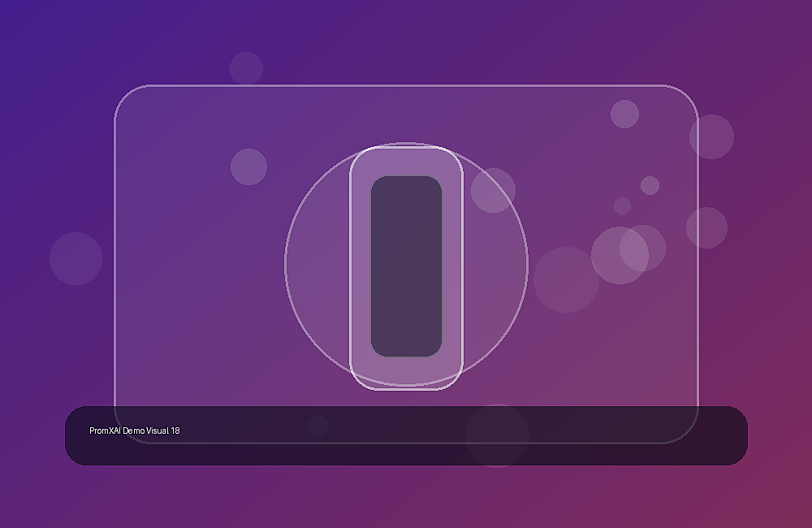The height and width of the screenshot is (528, 812).
Task: Click the bubble left of the pill inside the panel
Action: coord(248,167)
